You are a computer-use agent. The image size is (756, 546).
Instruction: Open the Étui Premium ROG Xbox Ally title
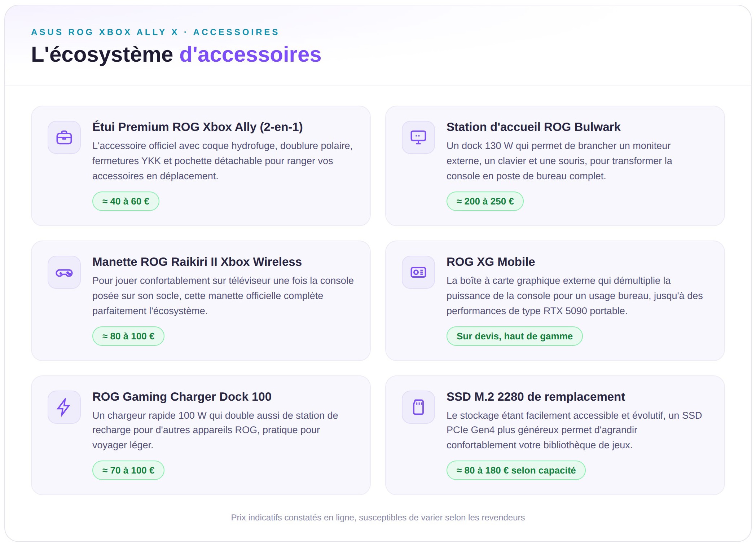pyautogui.click(x=198, y=127)
